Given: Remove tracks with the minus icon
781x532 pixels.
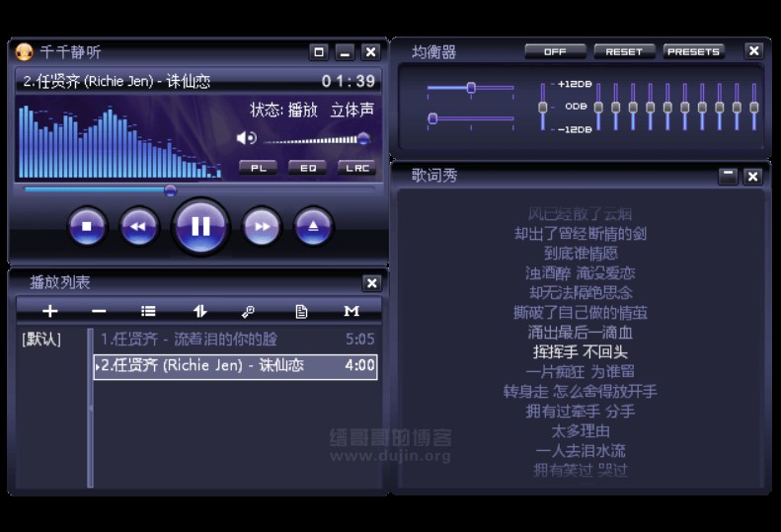Looking at the screenshot, I should 99,311.
